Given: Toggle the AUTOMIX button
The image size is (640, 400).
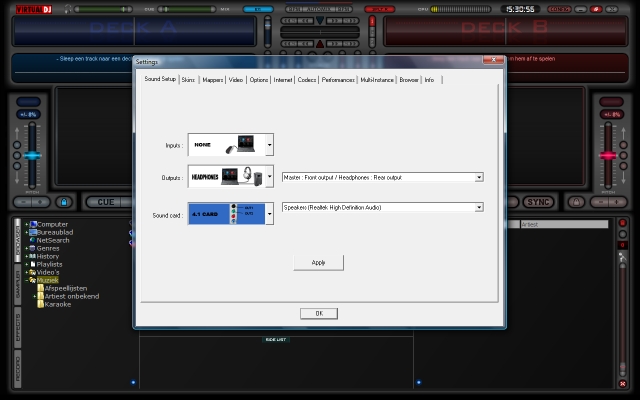Looking at the screenshot, I should (320, 9).
